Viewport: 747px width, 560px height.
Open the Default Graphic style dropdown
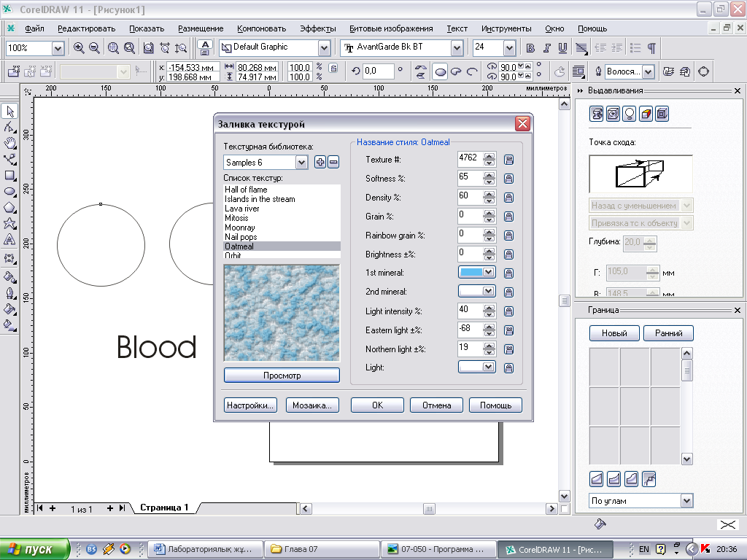(x=324, y=47)
